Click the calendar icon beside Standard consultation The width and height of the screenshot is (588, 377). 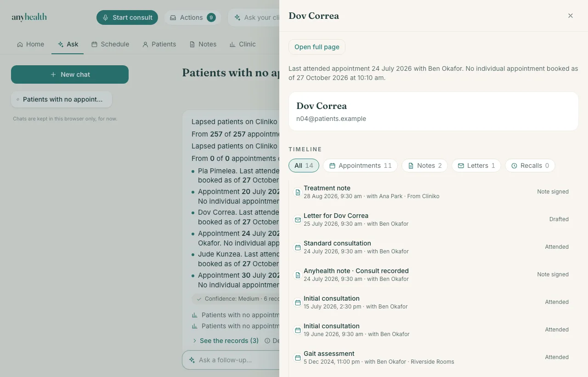(298, 247)
